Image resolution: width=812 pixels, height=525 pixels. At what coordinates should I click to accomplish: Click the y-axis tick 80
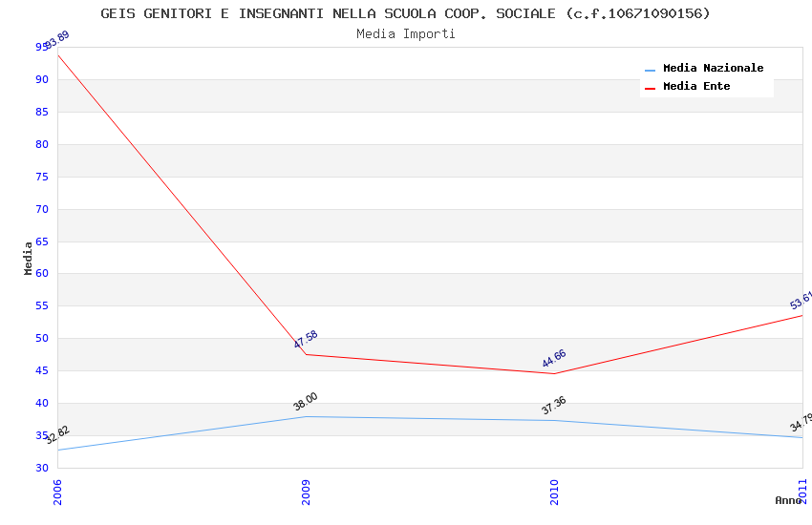point(42,145)
